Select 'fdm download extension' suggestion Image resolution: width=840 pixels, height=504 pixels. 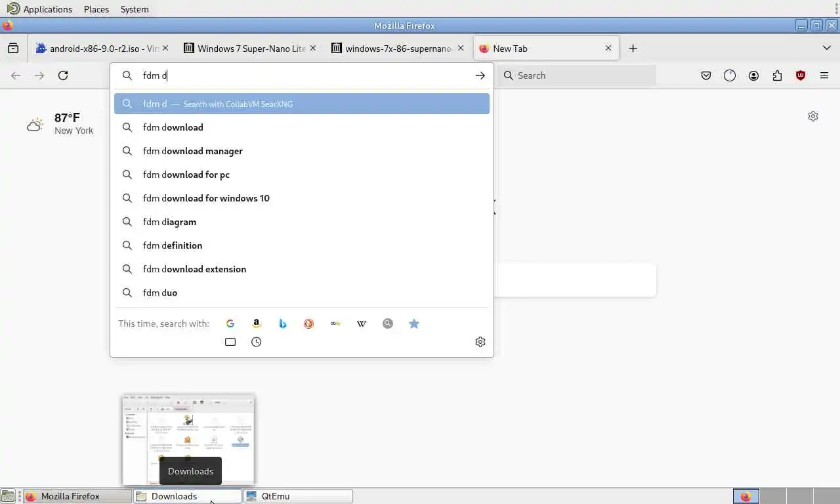pos(302,269)
